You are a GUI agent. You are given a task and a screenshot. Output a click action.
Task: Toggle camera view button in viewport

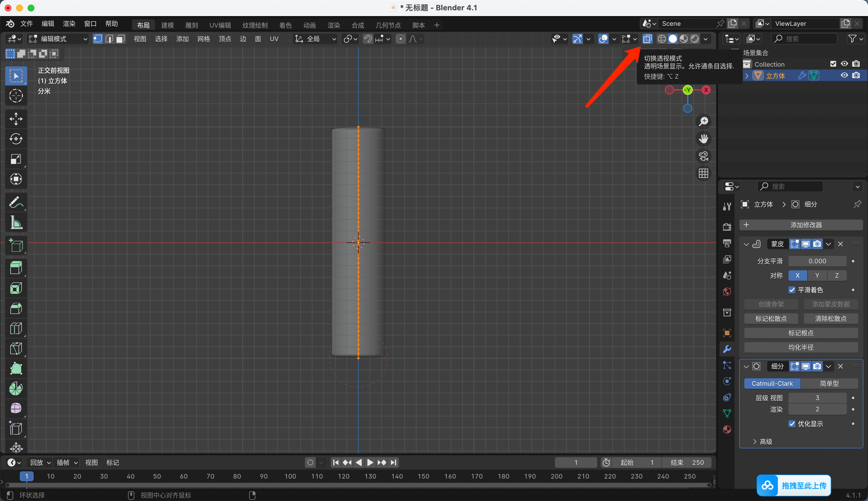click(x=703, y=156)
